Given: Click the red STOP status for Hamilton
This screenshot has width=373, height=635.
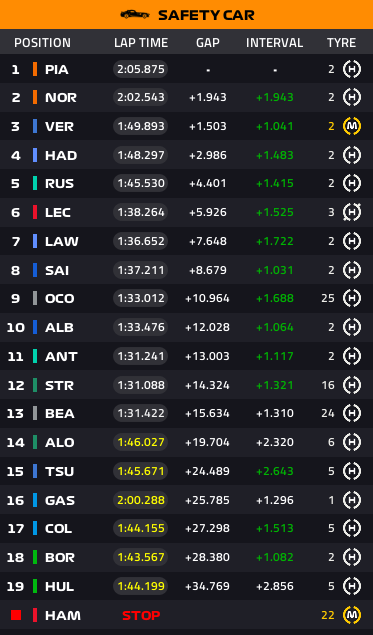Looking at the screenshot, I should tap(141, 616).
